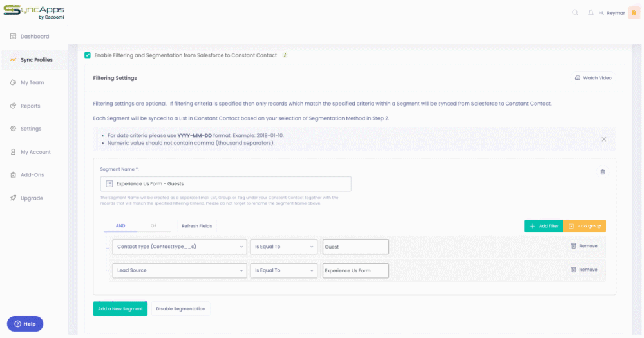Click the Dashboard sidebar icon
Image resolution: width=644 pixels, height=338 pixels.
[x=13, y=37]
